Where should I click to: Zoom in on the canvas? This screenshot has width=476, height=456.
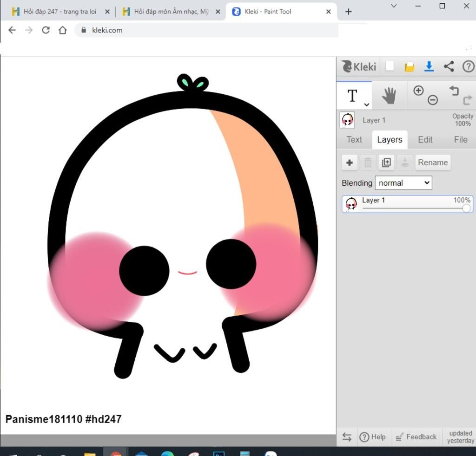point(418,91)
